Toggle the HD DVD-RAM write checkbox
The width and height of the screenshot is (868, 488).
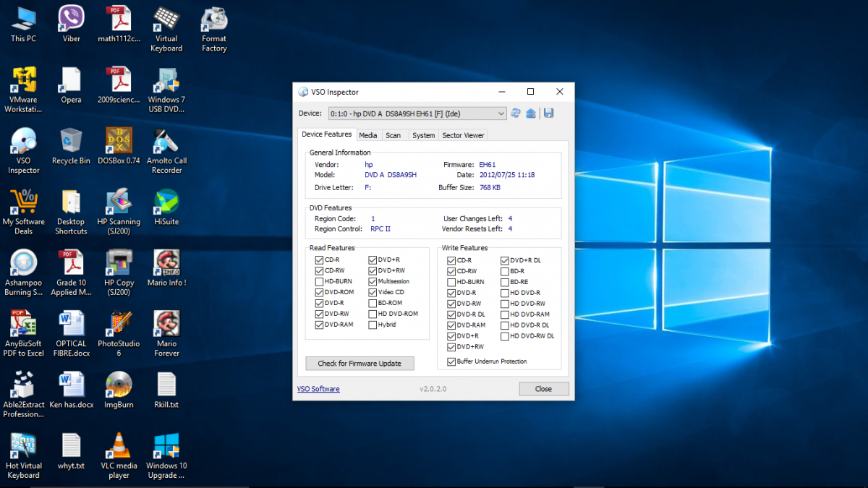505,314
